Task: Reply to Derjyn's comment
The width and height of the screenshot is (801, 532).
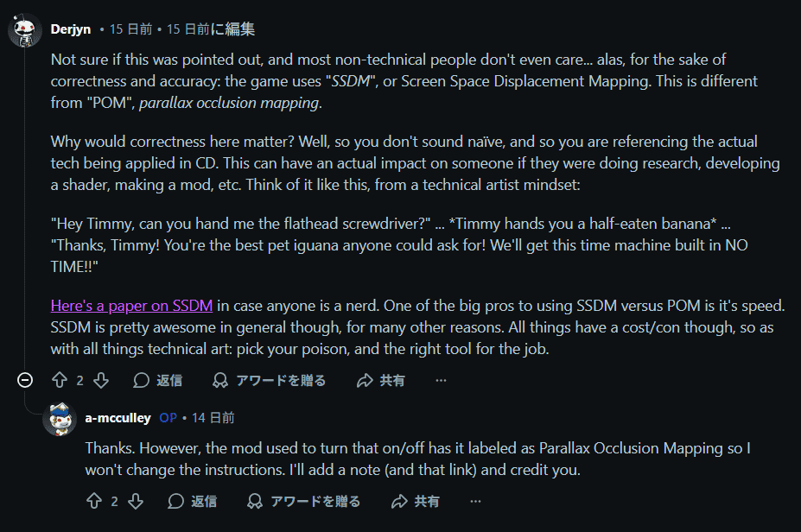Action: click(157, 380)
